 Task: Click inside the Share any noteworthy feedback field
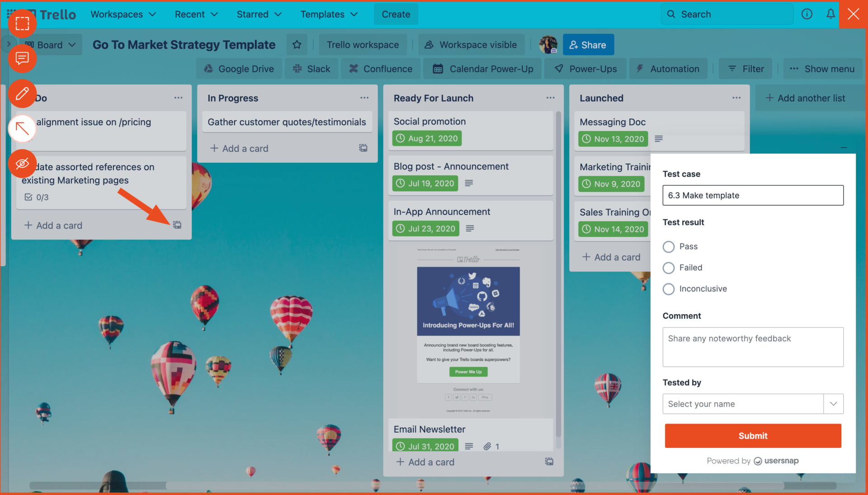(x=752, y=347)
